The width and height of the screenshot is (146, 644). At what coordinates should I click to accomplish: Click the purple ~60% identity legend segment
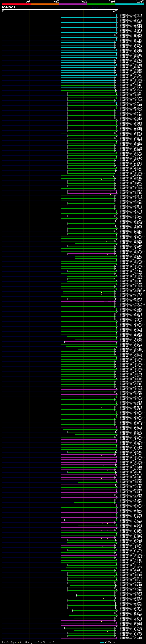point(73,4)
